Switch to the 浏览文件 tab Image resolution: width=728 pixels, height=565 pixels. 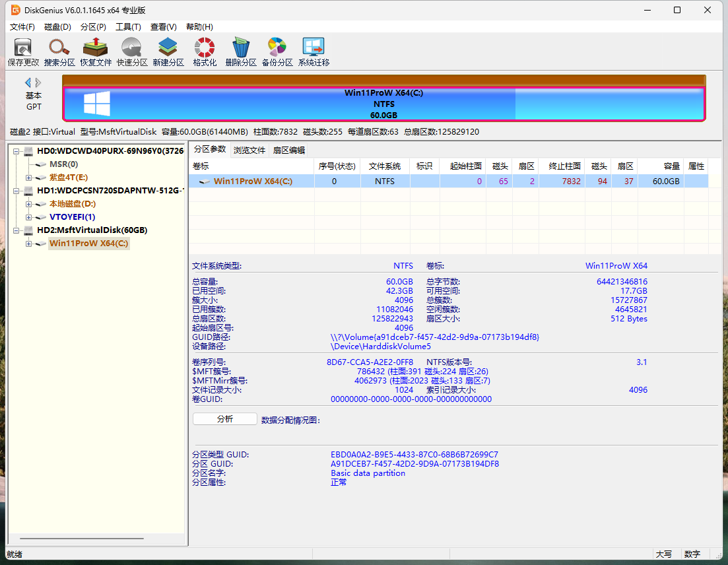pyautogui.click(x=249, y=150)
